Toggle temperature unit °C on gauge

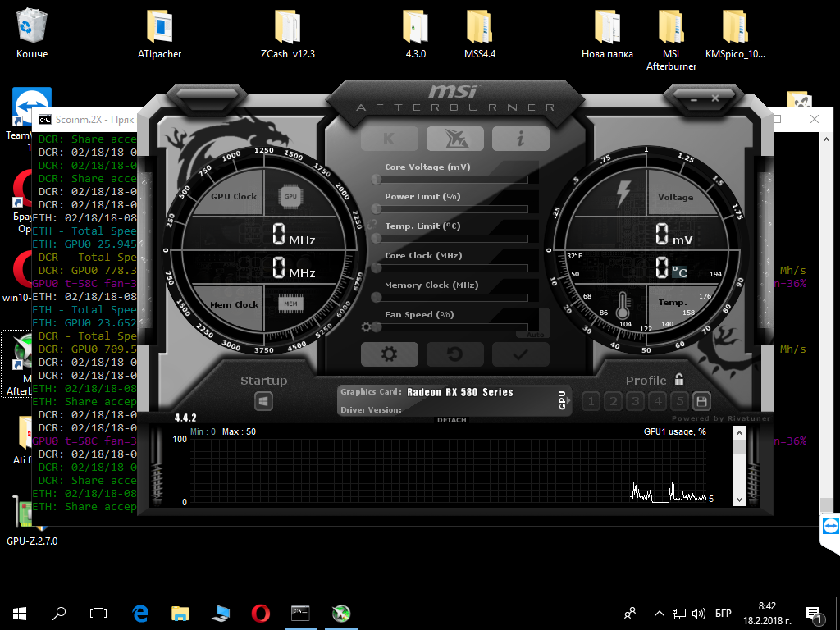pos(680,272)
